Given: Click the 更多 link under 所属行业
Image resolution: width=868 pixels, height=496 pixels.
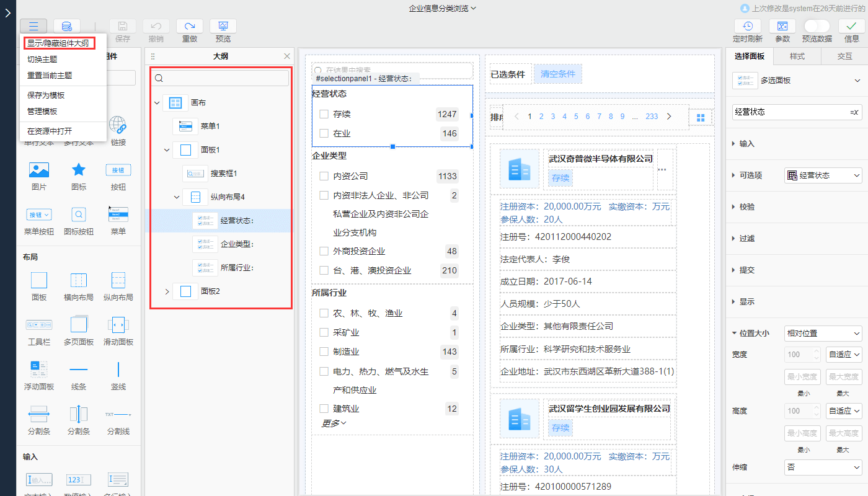Looking at the screenshot, I should [334, 423].
